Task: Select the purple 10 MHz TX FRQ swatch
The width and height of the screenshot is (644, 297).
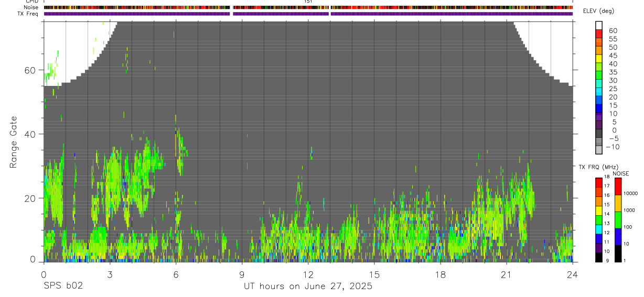Action: (x=599, y=248)
